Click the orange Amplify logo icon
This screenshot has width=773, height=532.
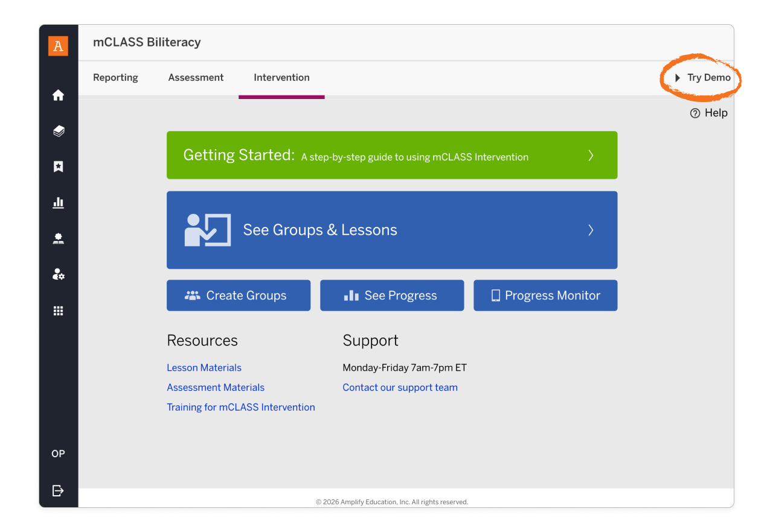[x=58, y=46]
